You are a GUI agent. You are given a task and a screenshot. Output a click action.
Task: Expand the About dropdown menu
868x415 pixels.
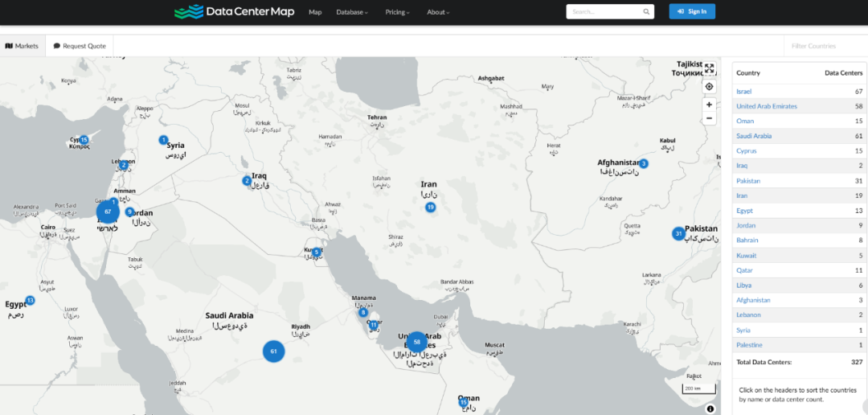pyautogui.click(x=438, y=11)
